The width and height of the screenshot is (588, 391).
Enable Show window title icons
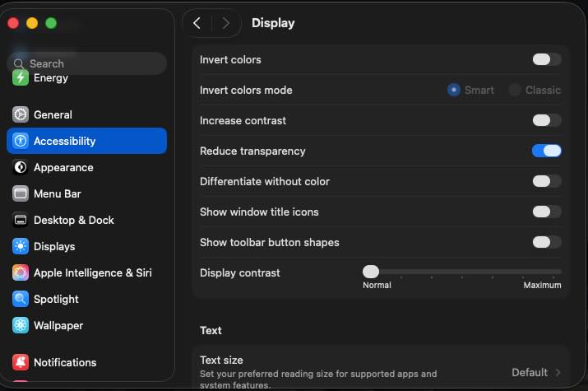pos(547,212)
